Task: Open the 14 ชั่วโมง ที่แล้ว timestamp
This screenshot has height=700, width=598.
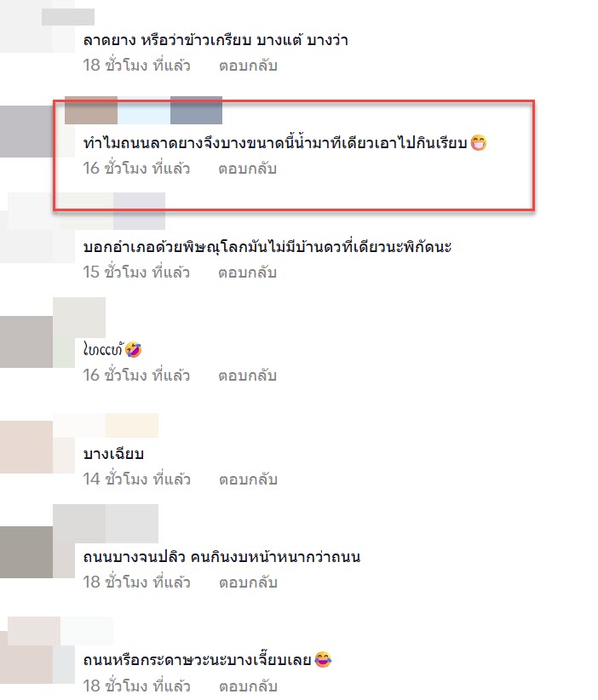Action: (136, 479)
